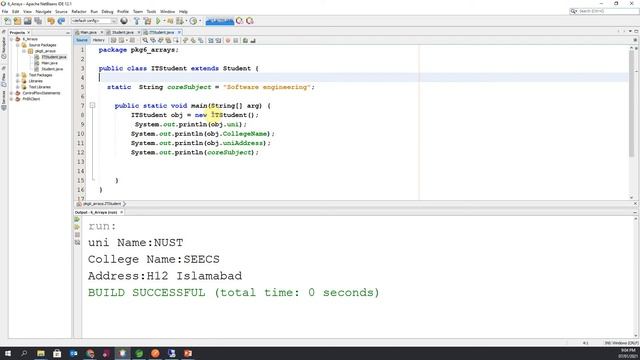640x360 pixels.
Task: Minimize the Projects panel
Action: point(68,33)
